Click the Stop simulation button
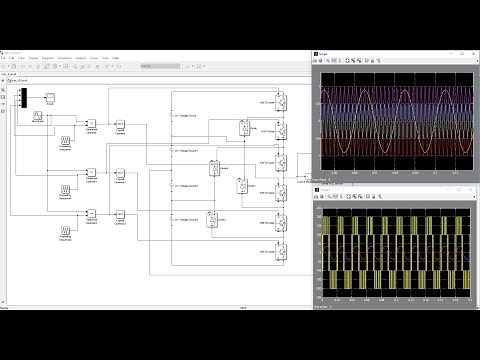 click(x=97, y=66)
